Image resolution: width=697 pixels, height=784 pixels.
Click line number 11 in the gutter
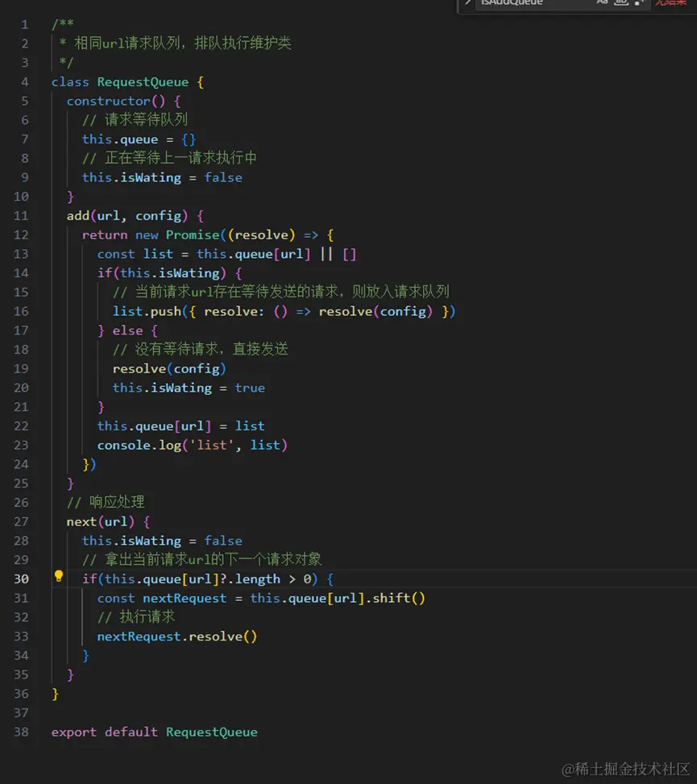pyautogui.click(x=21, y=216)
